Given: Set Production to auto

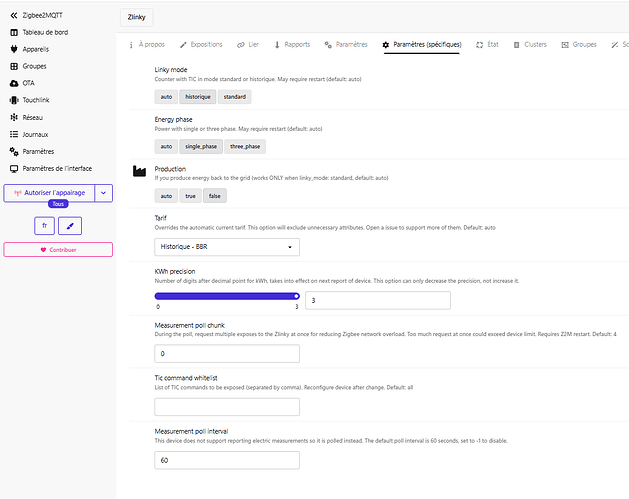Looking at the screenshot, I should point(166,196).
